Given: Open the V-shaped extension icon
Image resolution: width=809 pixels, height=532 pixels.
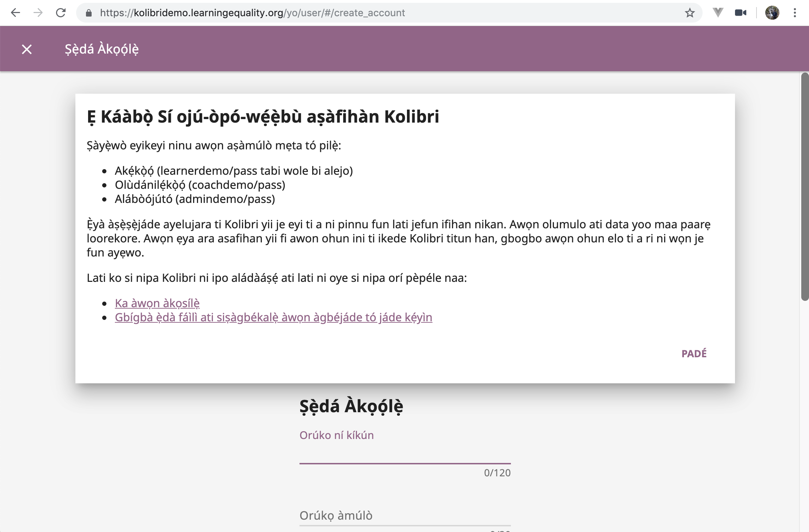Looking at the screenshot, I should [718, 13].
